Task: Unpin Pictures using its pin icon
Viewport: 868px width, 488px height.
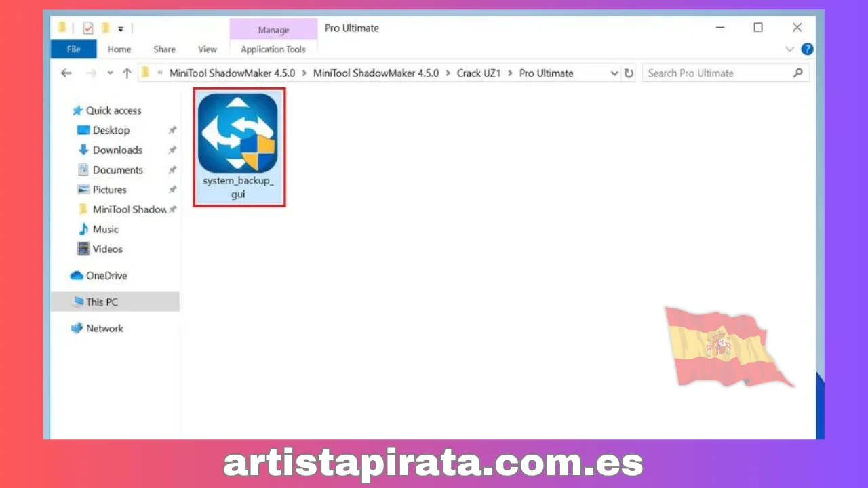Action: click(x=172, y=189)
